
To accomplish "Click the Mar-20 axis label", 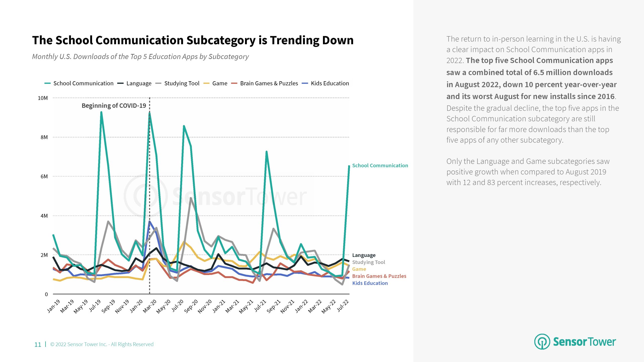I will point(150,306).
